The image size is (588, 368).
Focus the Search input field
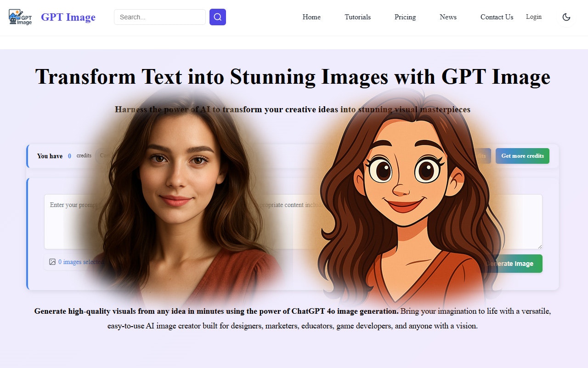click(x=160, y=17)
